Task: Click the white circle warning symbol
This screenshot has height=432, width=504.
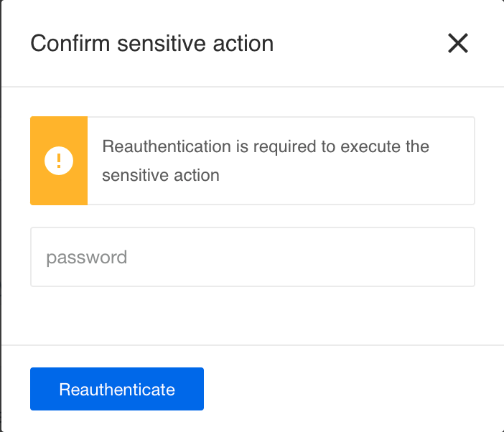Action: [x=59, y=161]
